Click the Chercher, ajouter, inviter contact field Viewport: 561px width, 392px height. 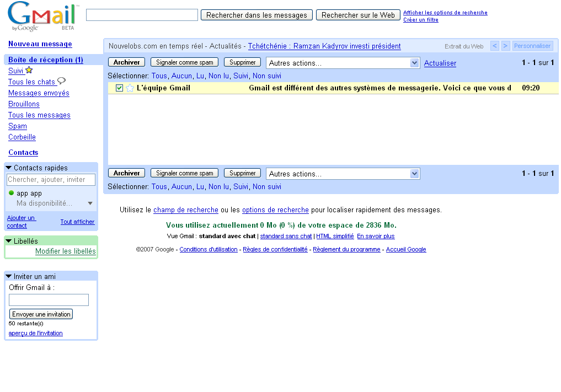[51, 180]
